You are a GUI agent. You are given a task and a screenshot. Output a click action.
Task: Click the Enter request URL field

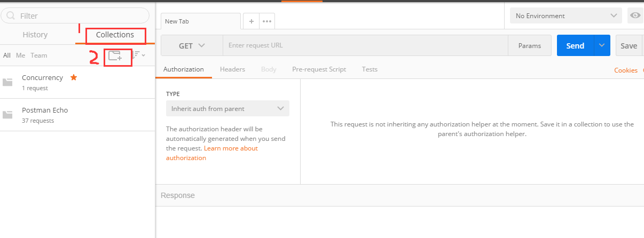pyautogui.click(x=365, y=46)
